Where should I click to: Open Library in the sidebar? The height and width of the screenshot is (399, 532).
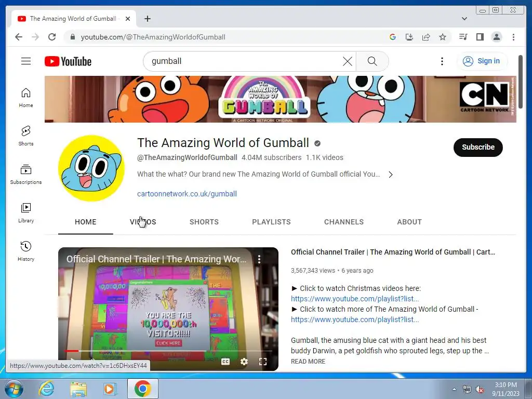[x=26, y=212]
